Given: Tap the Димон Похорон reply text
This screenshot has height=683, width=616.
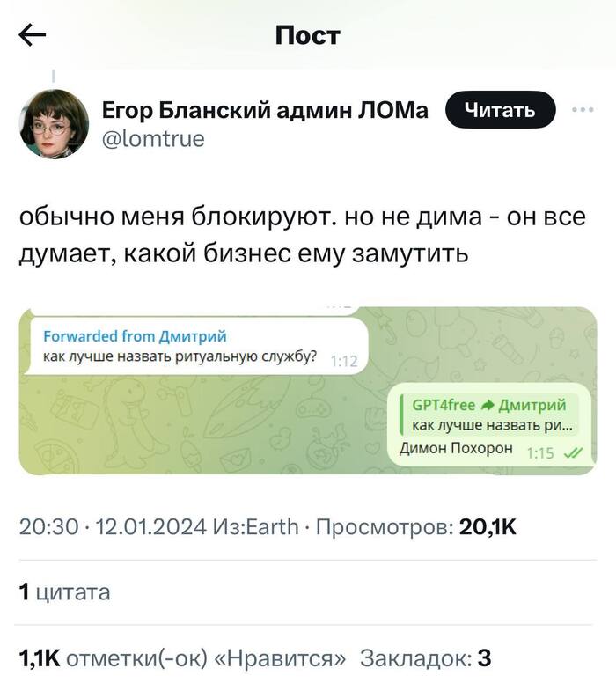Looking at the screenshot, I should (456, 449).
